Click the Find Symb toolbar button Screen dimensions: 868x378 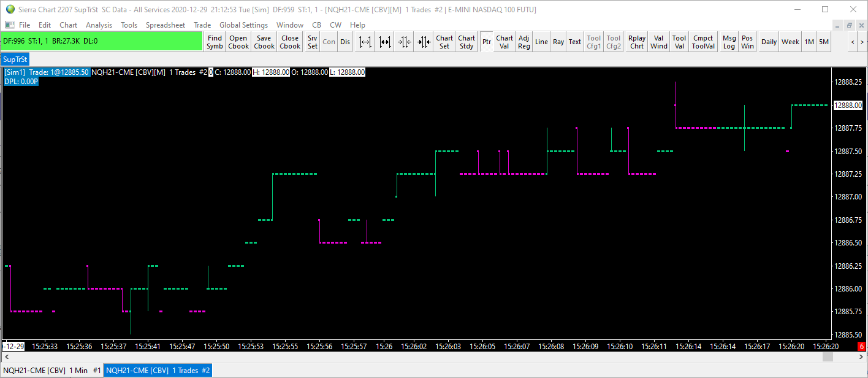point(215,42)
